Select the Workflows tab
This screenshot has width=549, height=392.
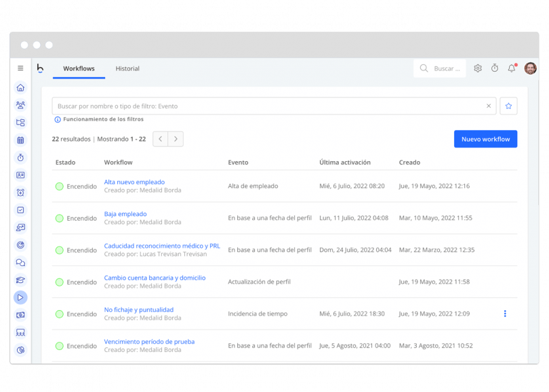pos(79,68)
